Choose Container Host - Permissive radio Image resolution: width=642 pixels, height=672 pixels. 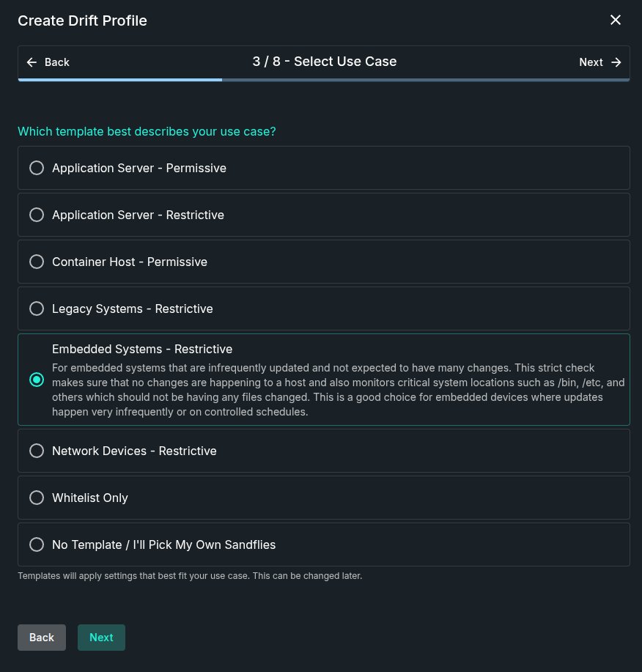point(37,262)
